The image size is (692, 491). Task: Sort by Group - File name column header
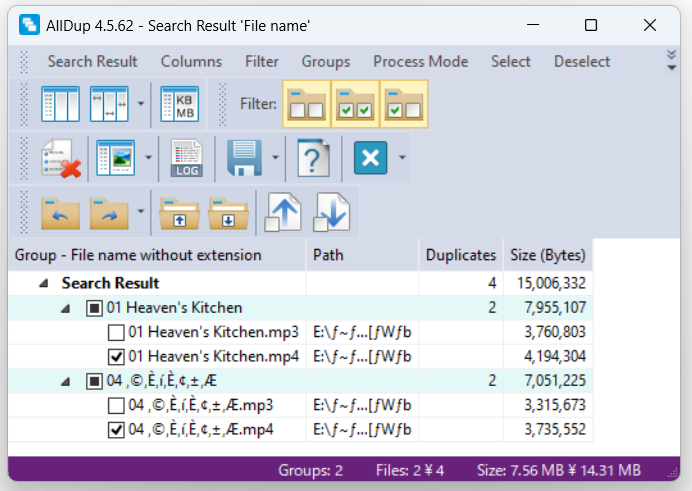point(157,255)
